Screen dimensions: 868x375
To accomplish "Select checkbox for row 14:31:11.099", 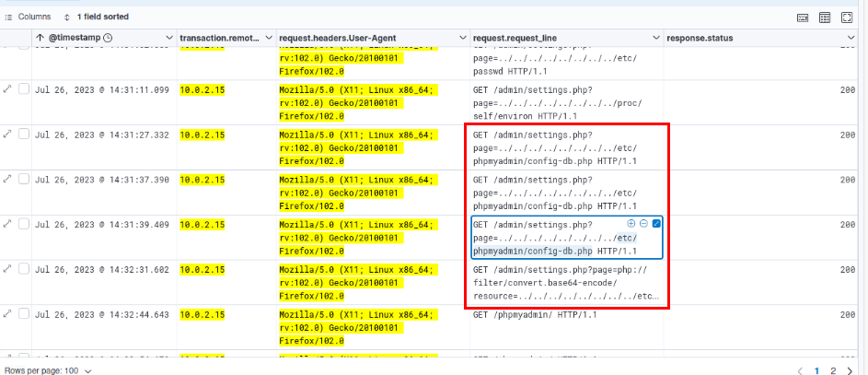I will [x=24, y=88].
